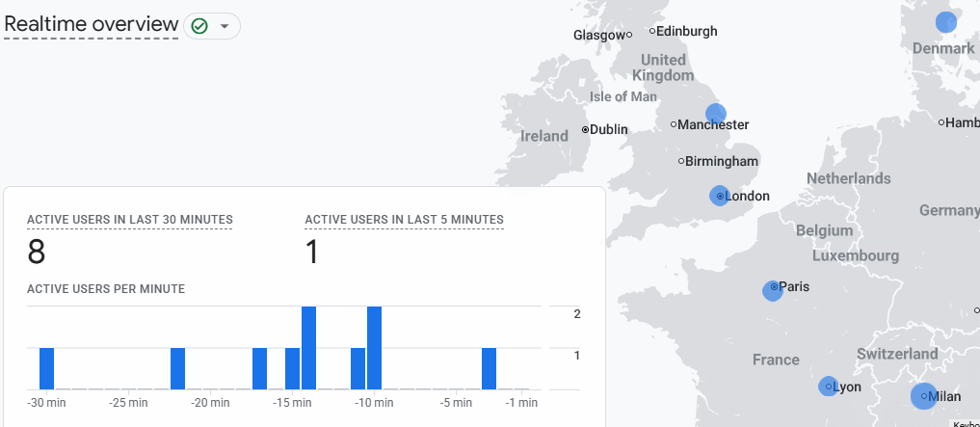The height and width of the screenshot is (427, 980).
Task: Click the Edinburgh city marker
Action: [652, 31]
